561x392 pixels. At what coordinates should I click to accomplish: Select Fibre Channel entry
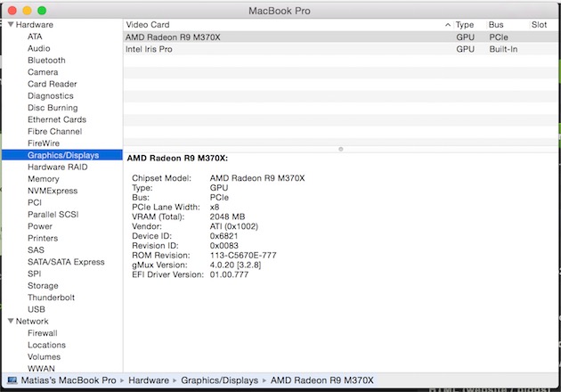coord(54,131)
